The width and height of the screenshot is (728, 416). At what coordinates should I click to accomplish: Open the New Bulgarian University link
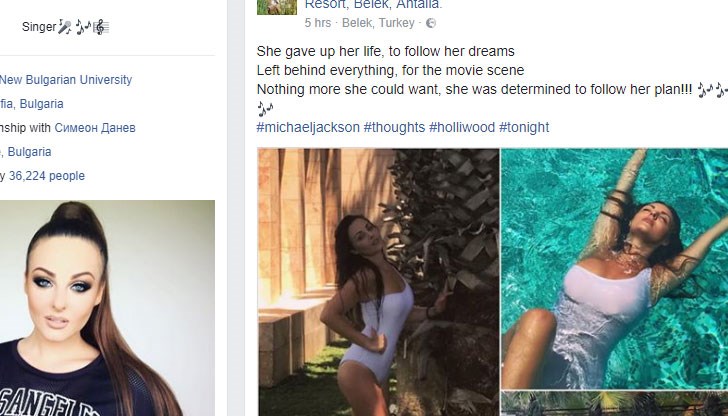pyautogui.click(x=66, y=80)
